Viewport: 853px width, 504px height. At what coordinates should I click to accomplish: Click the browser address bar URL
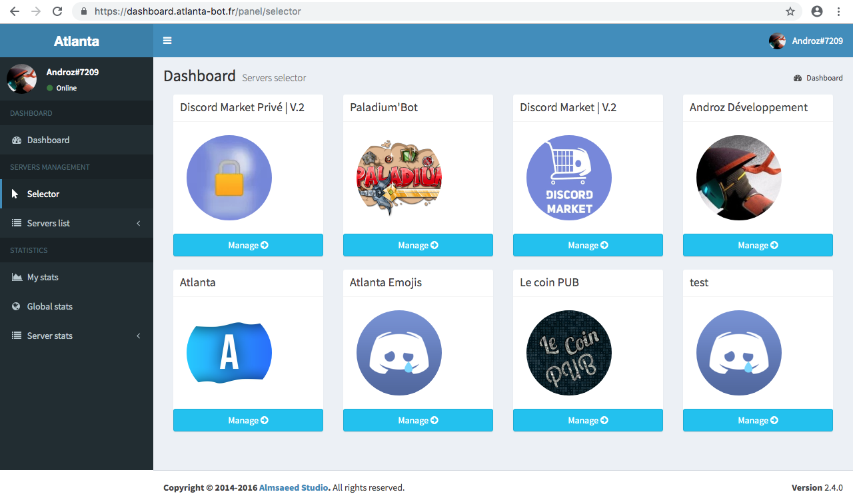(x=198, y=11)
